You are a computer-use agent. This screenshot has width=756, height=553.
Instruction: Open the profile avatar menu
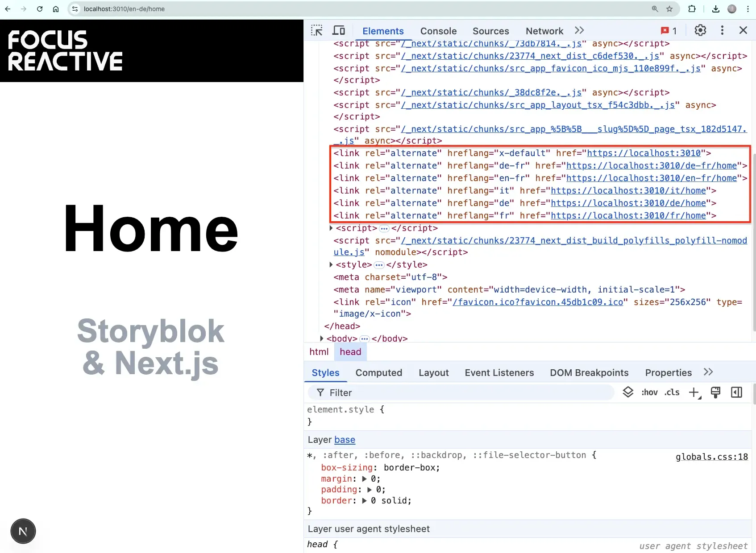[x=732, y=9]
